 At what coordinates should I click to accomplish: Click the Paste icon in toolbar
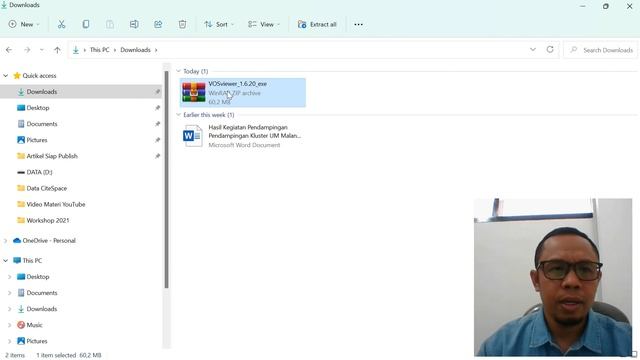coord(110,24)
